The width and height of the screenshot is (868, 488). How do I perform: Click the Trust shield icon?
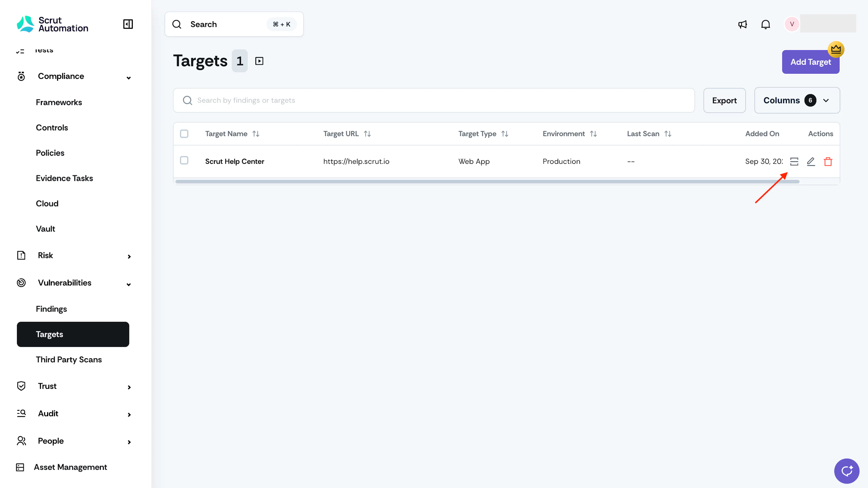21,386
